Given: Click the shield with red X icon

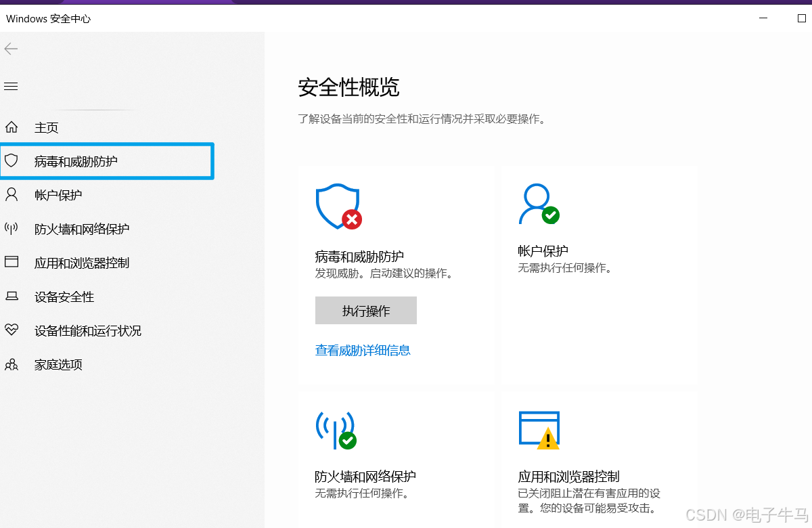Looking at the screenshot, I should 338,207.
